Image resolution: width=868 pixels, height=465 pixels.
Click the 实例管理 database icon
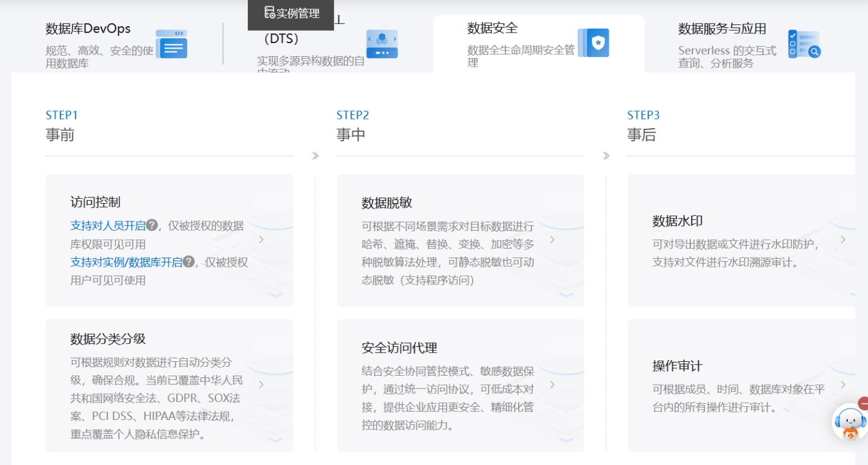point(269,12)
